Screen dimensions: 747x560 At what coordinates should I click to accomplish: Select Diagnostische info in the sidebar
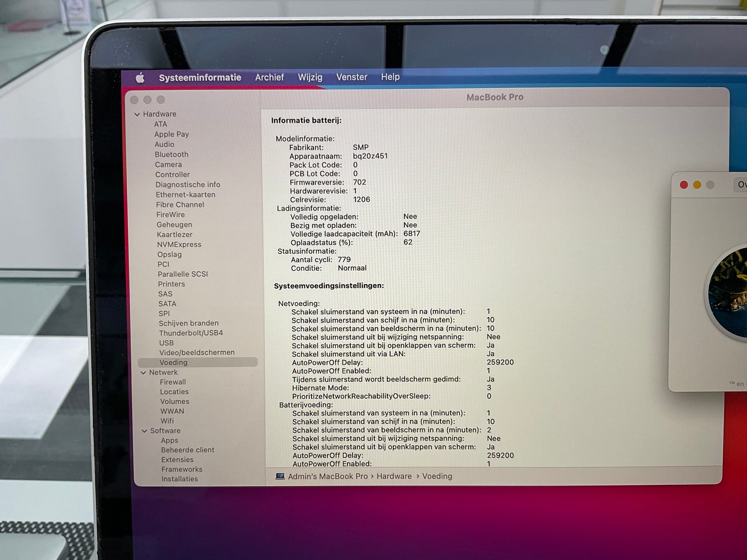tap(188, 185)
